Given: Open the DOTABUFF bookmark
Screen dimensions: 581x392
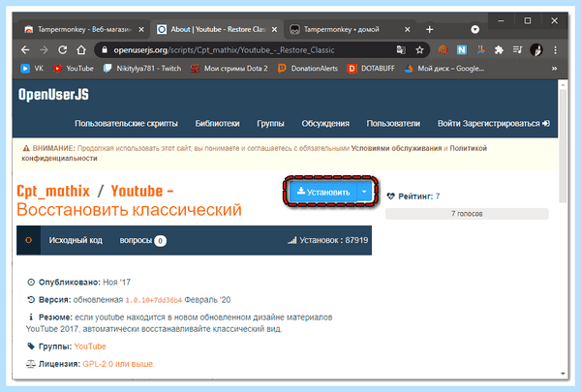Looking at the screenshot, I should click(x=371, y=69).
